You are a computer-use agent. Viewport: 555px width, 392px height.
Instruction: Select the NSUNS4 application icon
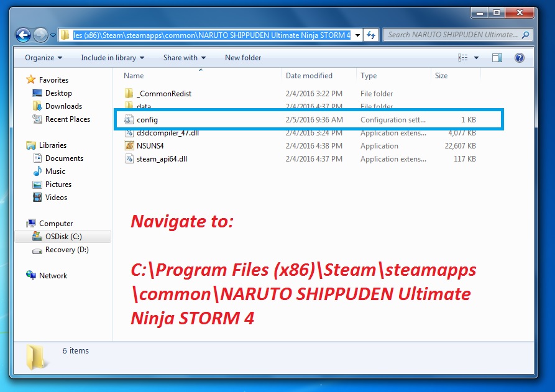(x=129, y=146)
